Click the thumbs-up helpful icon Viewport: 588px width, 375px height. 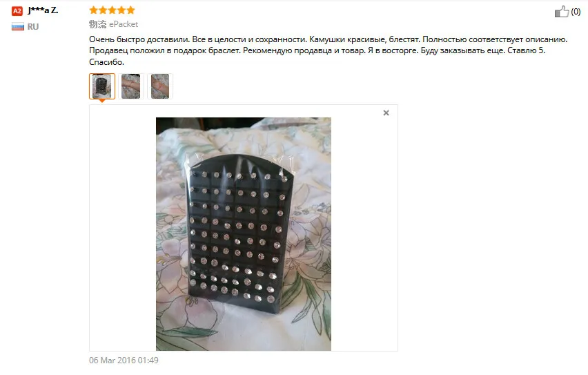562,12
